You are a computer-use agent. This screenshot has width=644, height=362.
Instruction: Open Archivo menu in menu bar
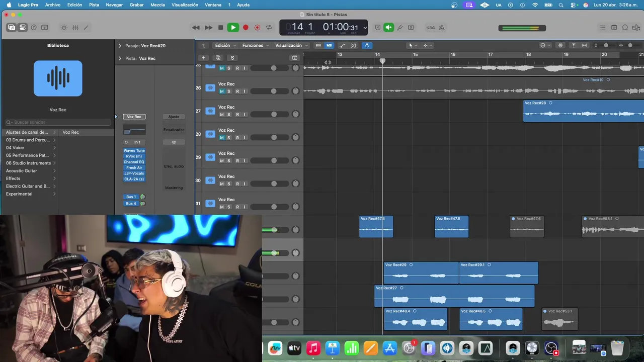53,5
